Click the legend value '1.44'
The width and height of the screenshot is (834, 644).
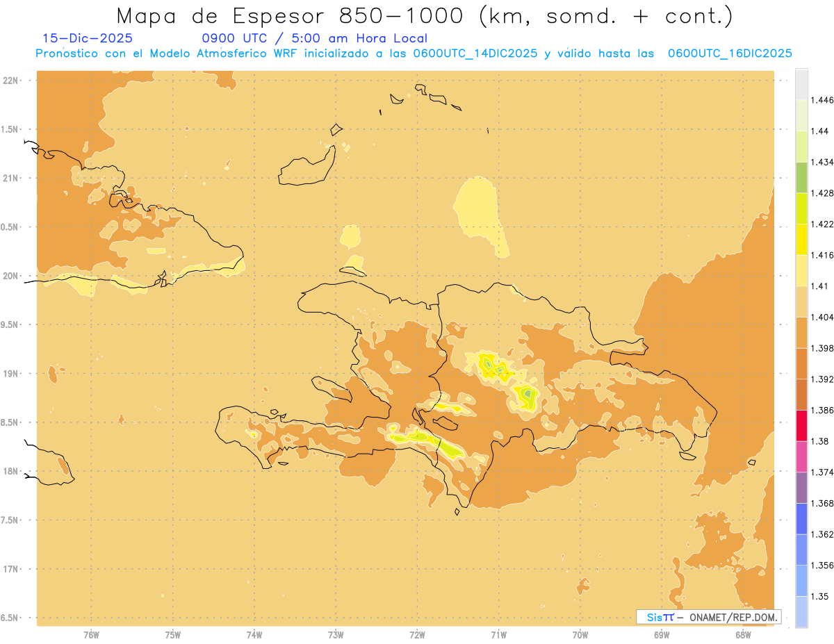point(821,131)
